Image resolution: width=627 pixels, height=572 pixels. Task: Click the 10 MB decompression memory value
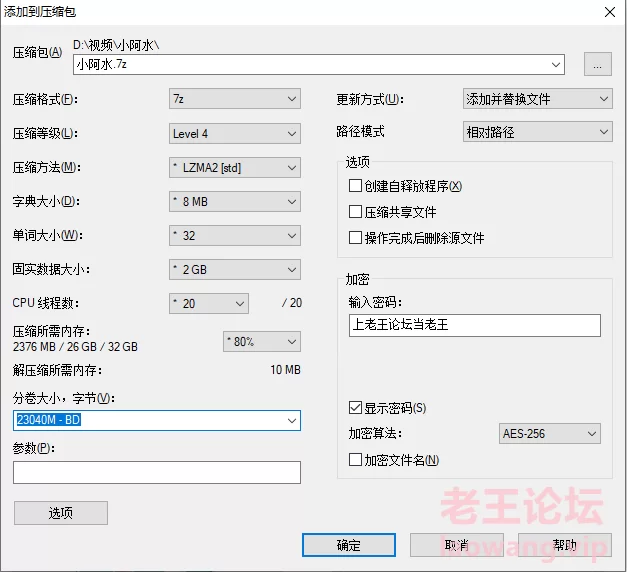pyautogui.click(x=285, y=370)
